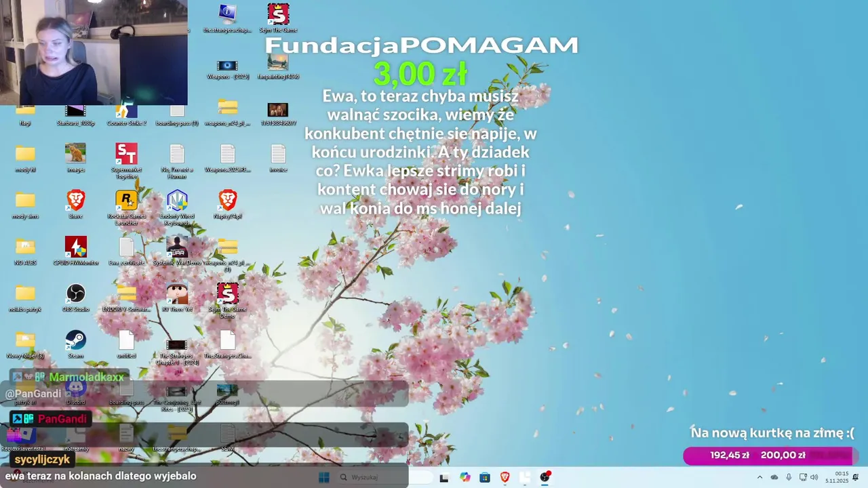868x488 pixels.
Task: Open Copilot from the taskbar
Action: point(465,477)
